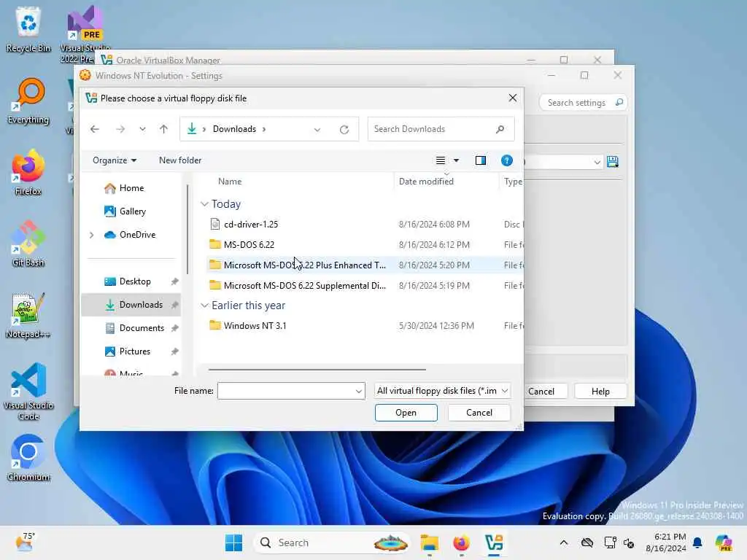Select the Windows NT 3.1 folder
This screenshot has height=560, width=747.
255,326
